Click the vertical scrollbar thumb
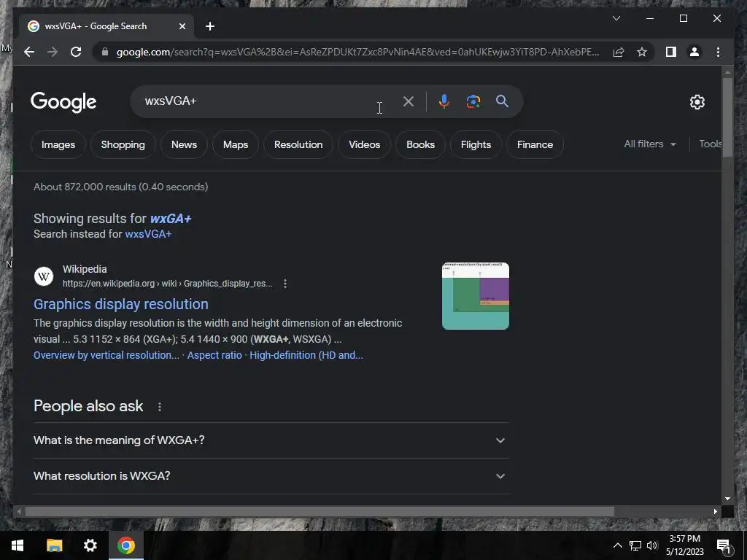 [727, 117]
